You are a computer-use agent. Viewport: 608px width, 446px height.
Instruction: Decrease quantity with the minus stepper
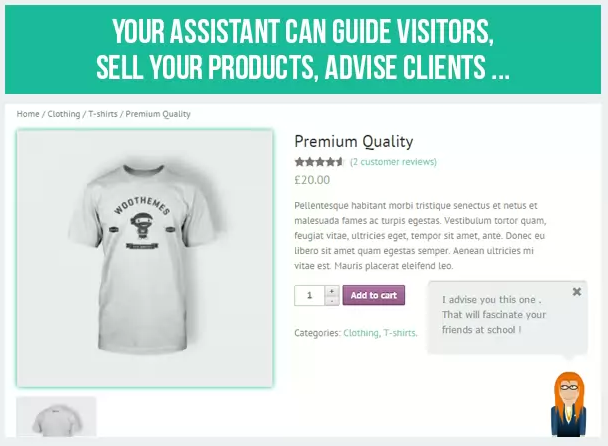tap(332, 301)
